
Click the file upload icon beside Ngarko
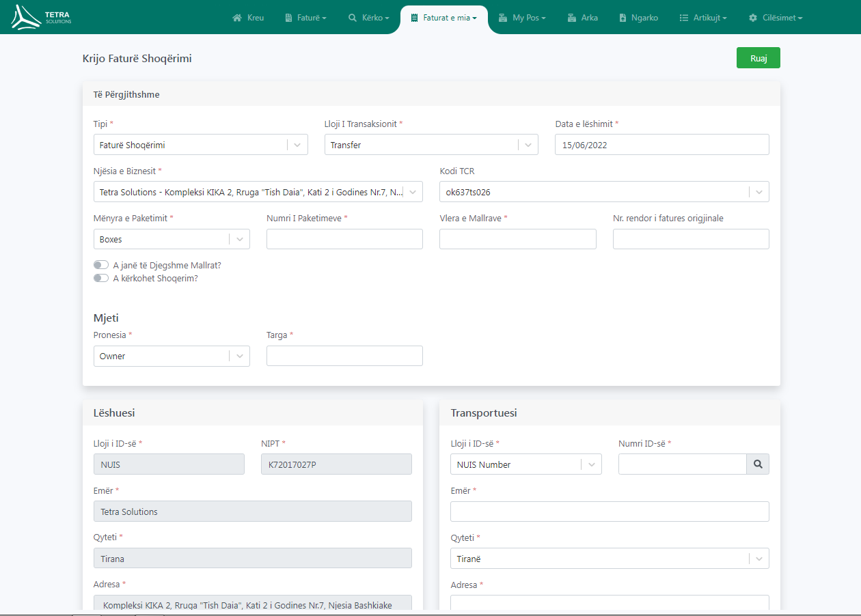[623, 18]
